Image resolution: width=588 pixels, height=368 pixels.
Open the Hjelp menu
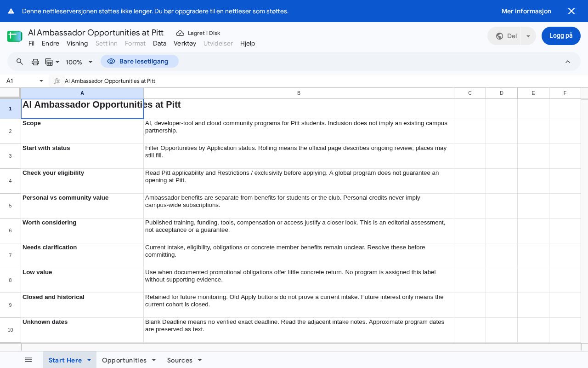[248, 43]
